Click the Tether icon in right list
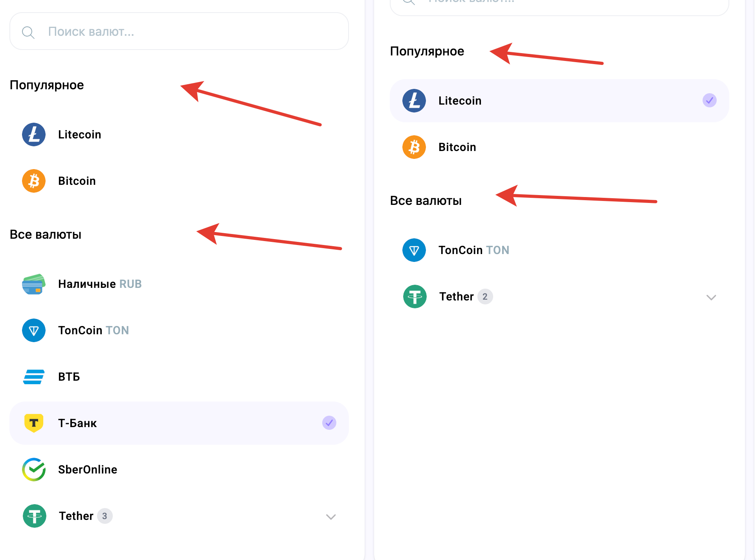Viewport: 756px width, 560px height. (415, 297)
